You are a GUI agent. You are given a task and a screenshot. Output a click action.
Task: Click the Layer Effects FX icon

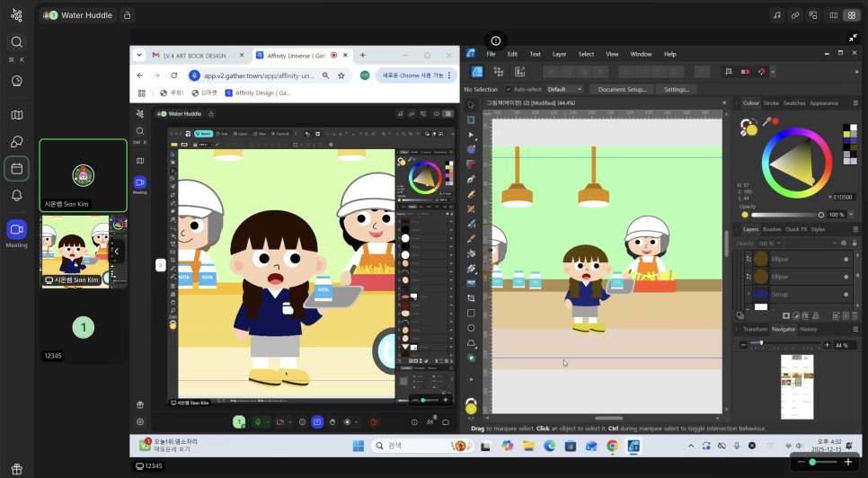pos(805,316)
